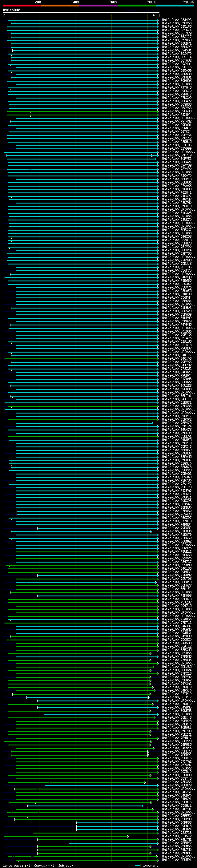
Task: Click the arrowhead of hit UniRef100_Q6F476
Action: coord(153,423)
